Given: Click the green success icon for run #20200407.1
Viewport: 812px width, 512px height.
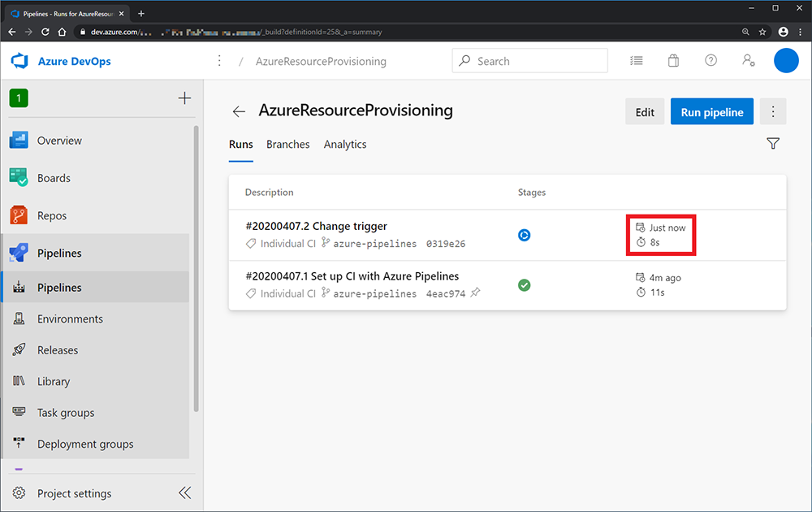Looking at the screenshot, I should coord(524,285).
